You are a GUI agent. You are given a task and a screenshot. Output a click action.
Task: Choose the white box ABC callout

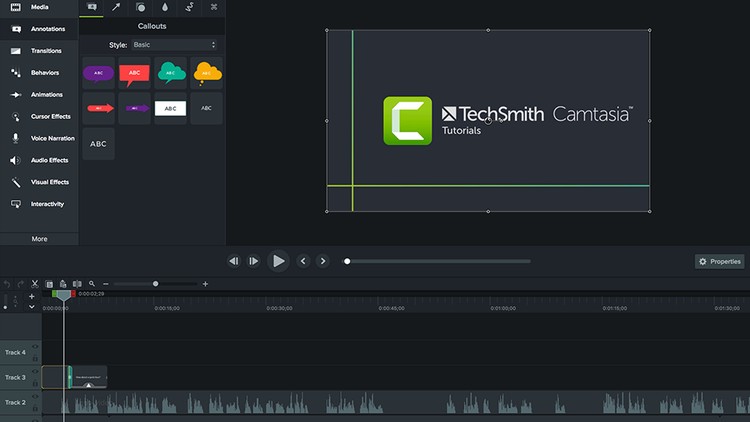[170, 109]
